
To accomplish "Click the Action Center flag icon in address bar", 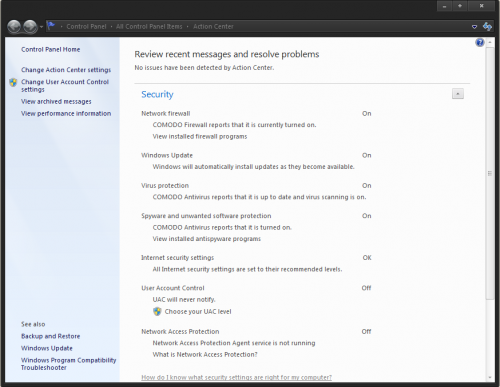I will pyautogui.click(x=51, y=26).
